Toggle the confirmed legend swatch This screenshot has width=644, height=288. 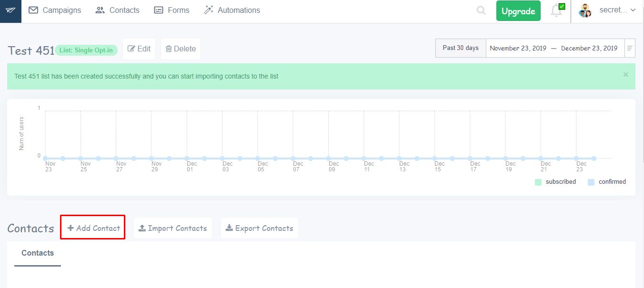click(591, 182)
